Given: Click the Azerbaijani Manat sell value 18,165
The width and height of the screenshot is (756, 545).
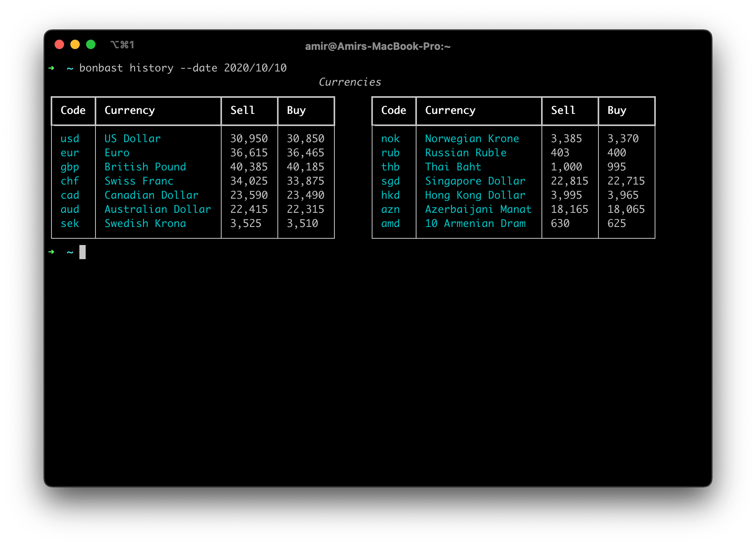Looking at the screenshot, I should [570, 209].
